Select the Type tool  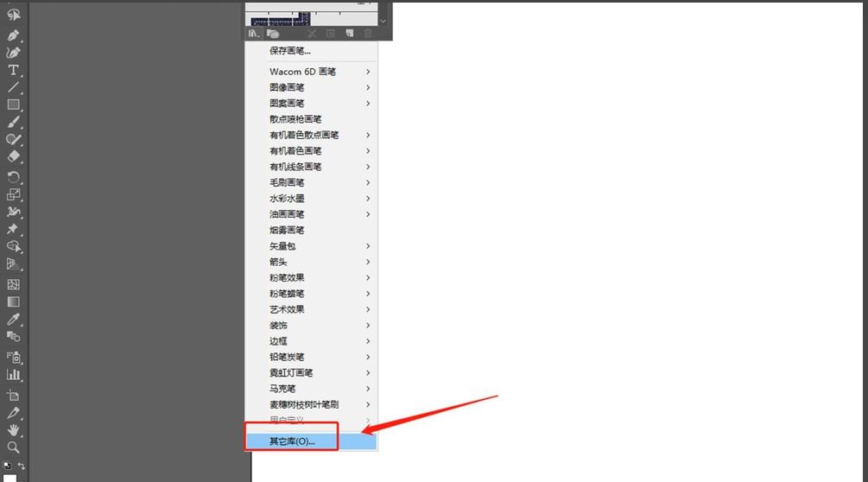tap(13, 70)
